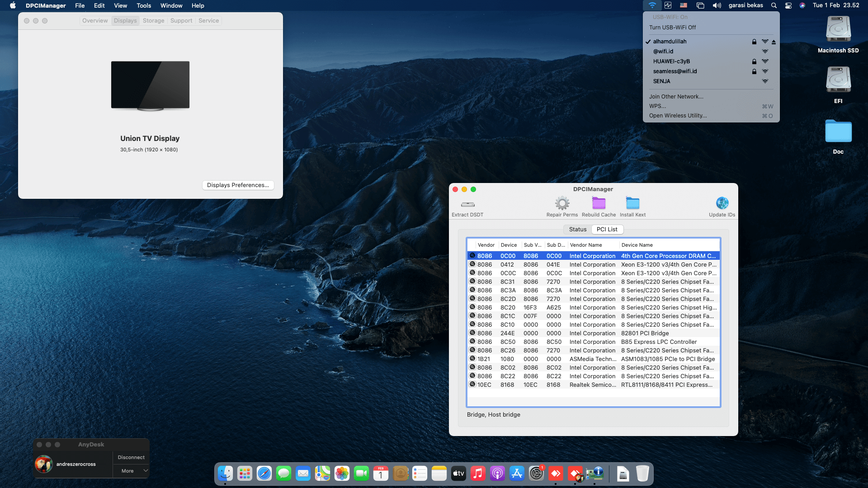Open the Trash in the Dock
Viewport: 868px width, 488px height.
[x=642, y=474]
